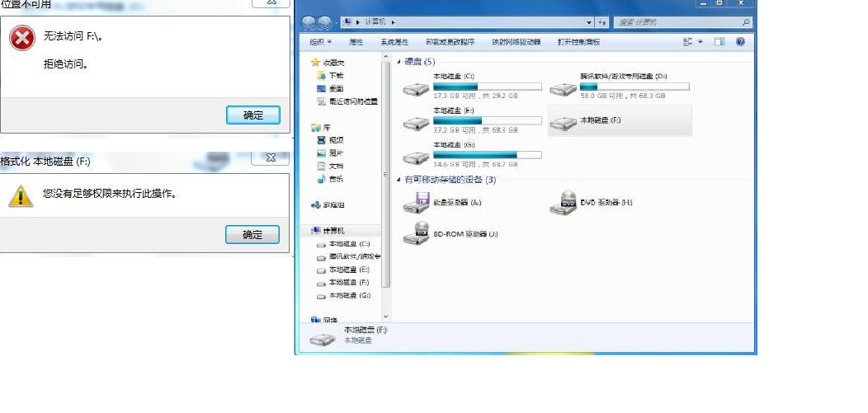Select the BD-ROM 驱动器 (J:) icon
This screenshot has width=868, height=413.
click(417, 234)
